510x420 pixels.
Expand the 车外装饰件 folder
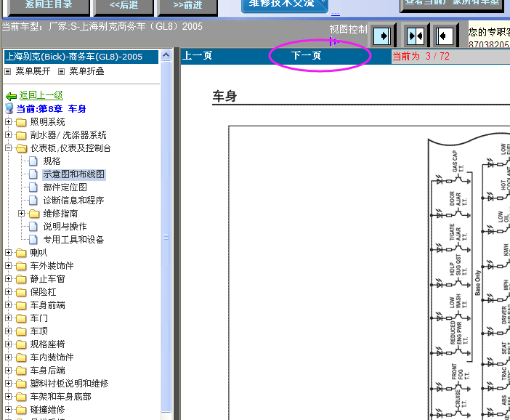(x=9, y=265)
